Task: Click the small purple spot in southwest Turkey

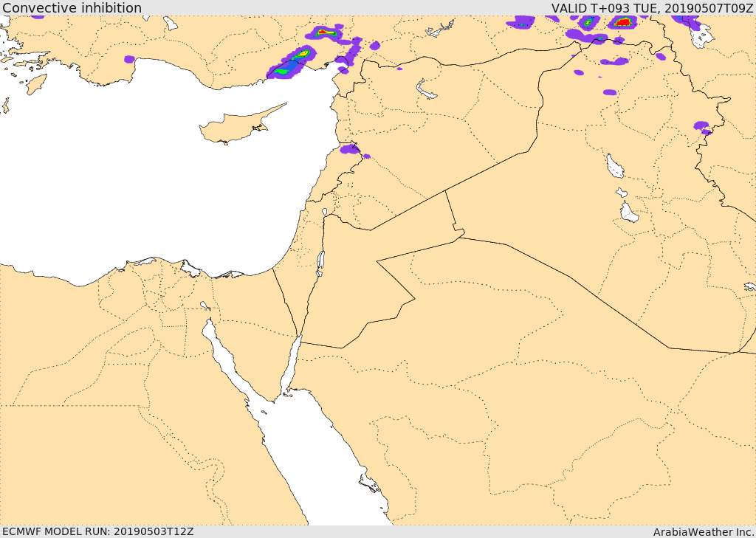Action: pos(129,59)
